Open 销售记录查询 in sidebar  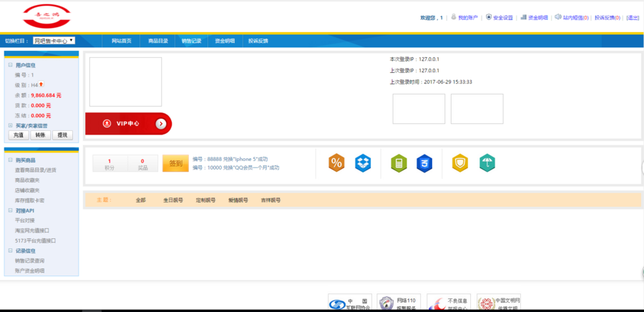pos(29,260)
